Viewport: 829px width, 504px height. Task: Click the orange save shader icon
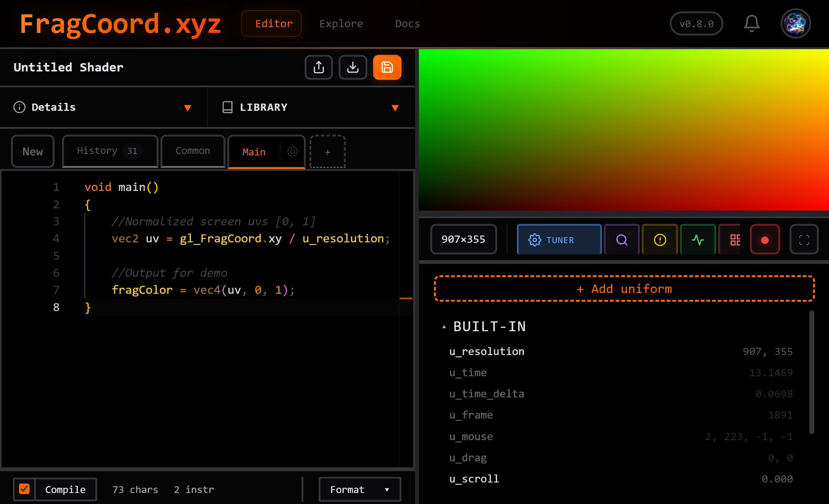tap(387, 67)
